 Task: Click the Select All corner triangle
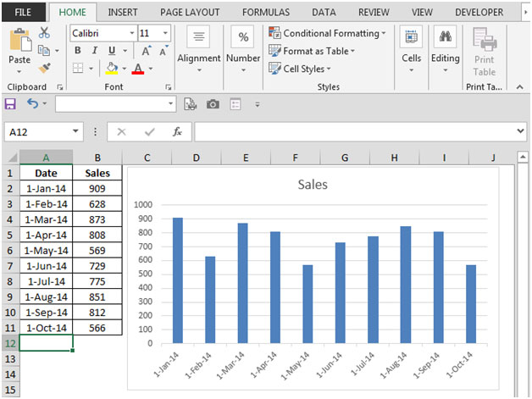tap(12, 158)
